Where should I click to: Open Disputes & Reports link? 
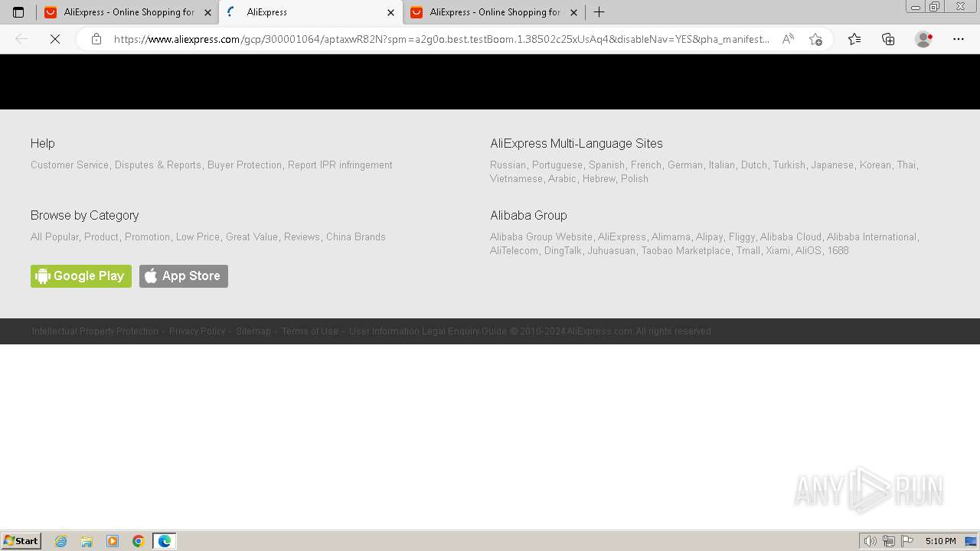coord(158,165)
